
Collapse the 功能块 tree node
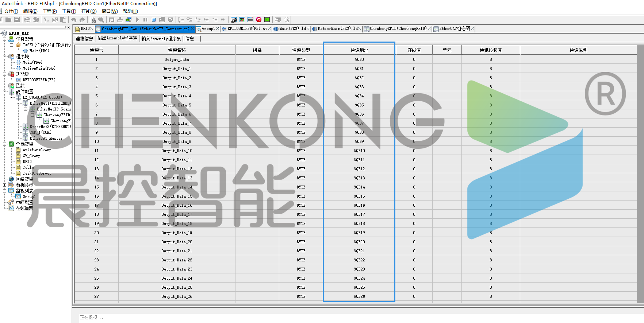point(5,74)
